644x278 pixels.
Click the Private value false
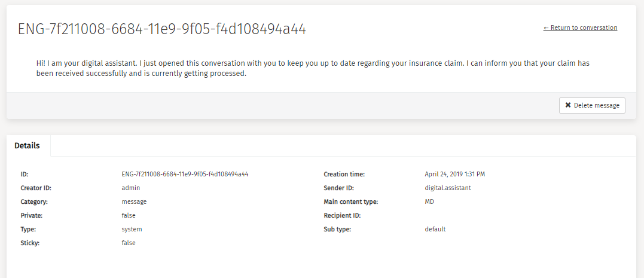[x=129, y=216]
